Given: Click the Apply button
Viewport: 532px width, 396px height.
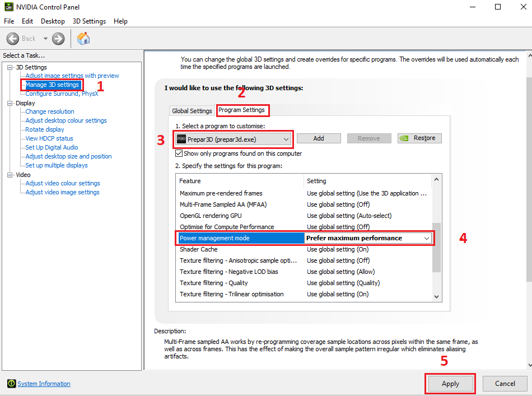Looking at the screenshot, I should [x=450, y=384].
